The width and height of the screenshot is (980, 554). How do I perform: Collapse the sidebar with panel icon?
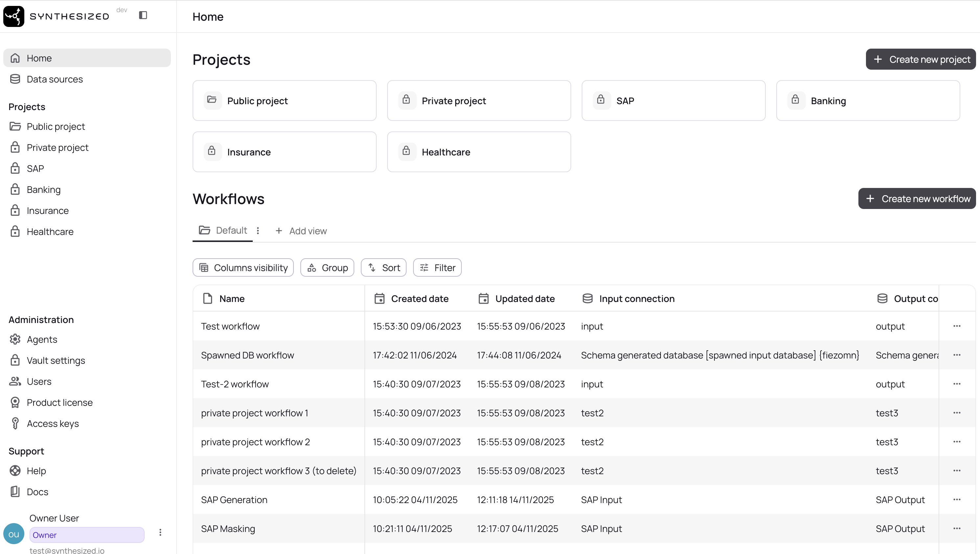pos(143,15)
